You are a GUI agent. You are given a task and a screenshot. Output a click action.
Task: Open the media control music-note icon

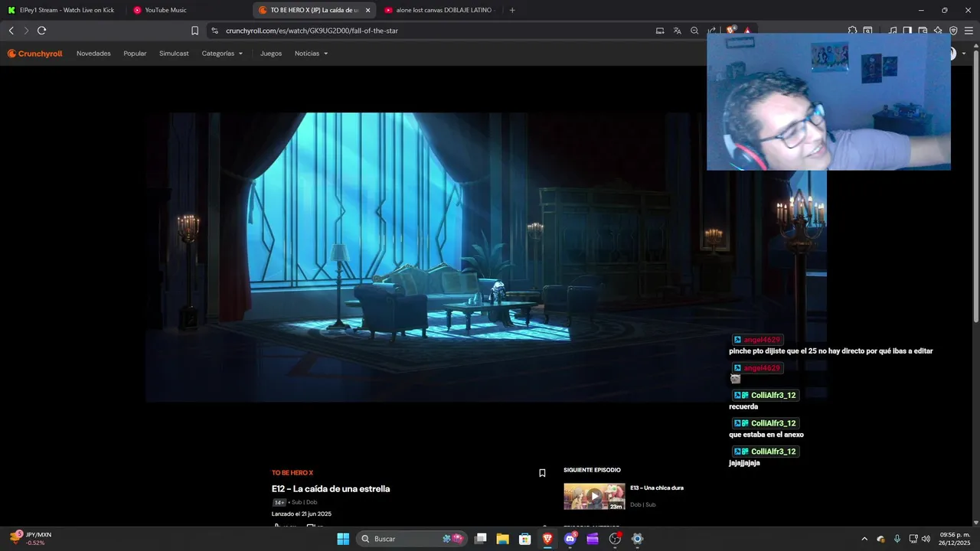click(x=893, y=31)
